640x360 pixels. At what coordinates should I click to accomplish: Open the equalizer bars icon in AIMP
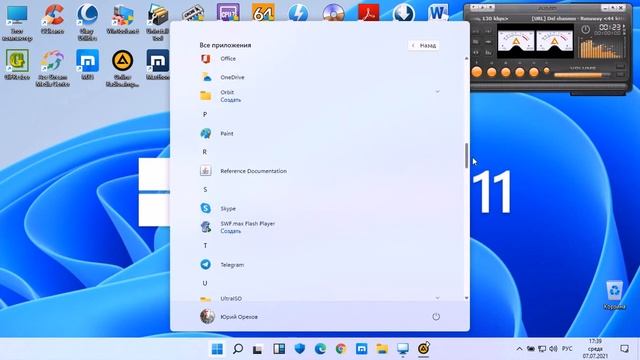pyautogui.click(x=488, y=52)
